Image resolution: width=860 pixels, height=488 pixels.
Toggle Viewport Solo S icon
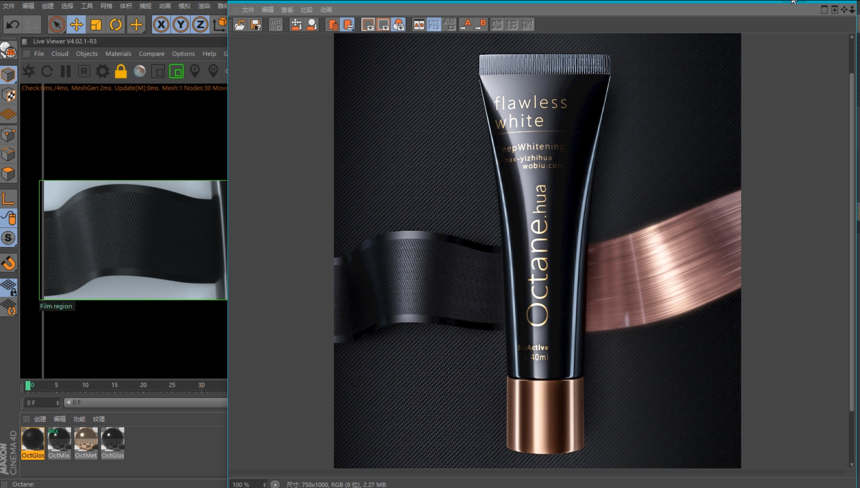8,238
